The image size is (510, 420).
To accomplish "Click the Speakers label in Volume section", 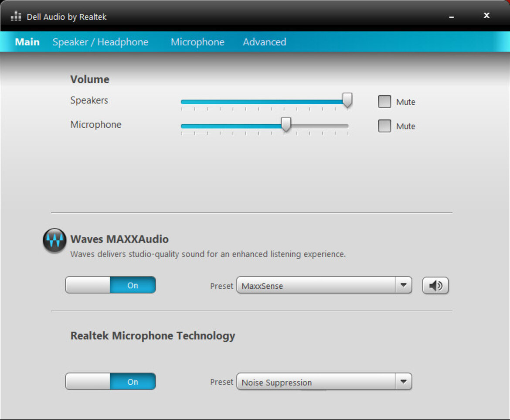I will tap(89, 100).
